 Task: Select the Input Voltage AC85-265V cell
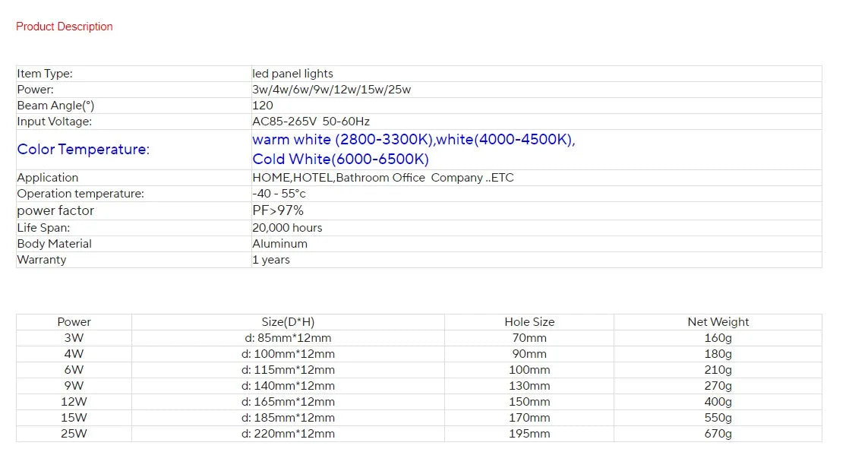click(311, 122)
